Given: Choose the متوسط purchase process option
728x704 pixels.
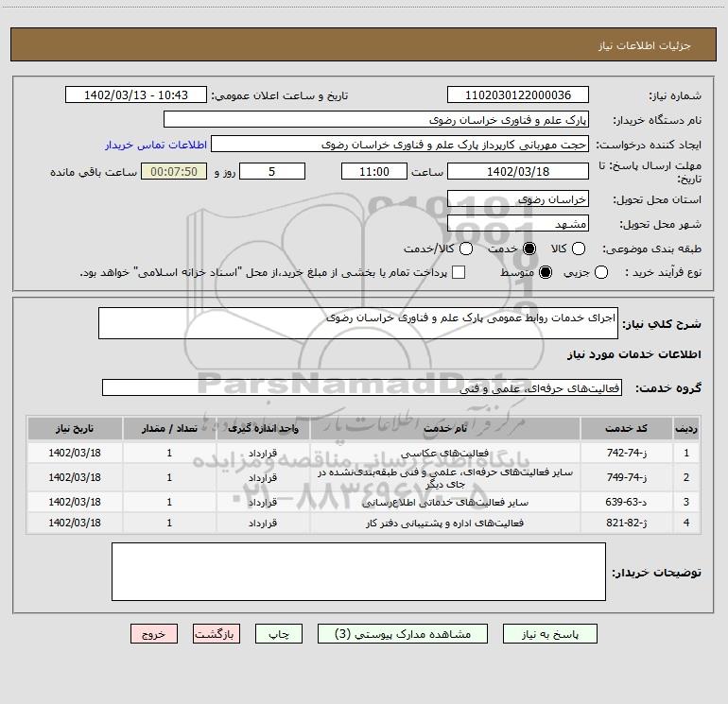Looking at the screenshot, I should (546, 272).
